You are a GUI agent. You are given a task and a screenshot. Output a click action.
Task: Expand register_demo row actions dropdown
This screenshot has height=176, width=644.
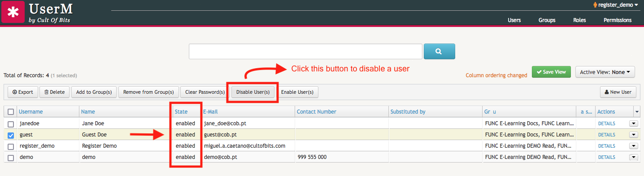click(x=633, y=146)
